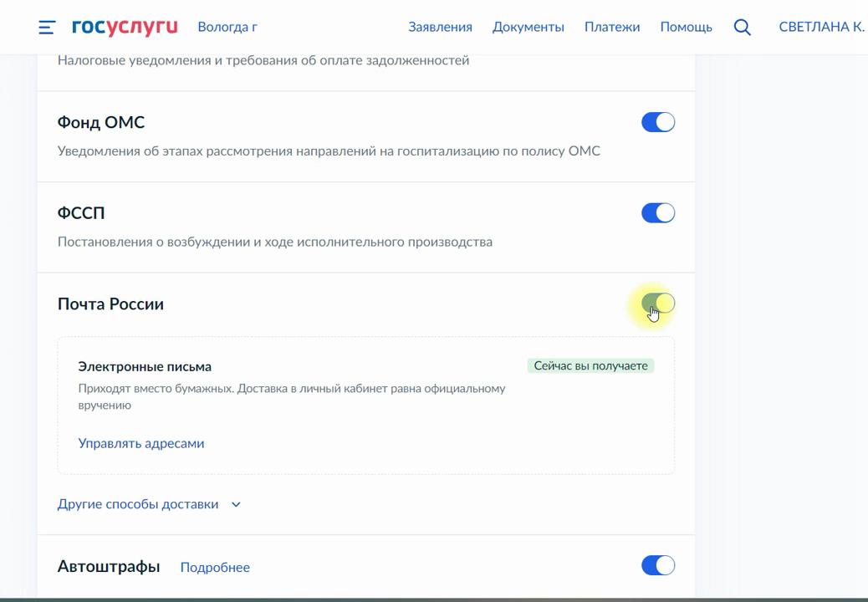This screenshot has width=868, height=602.
Task: Click Электронные письма heading
Action: [x=145, y=366]
